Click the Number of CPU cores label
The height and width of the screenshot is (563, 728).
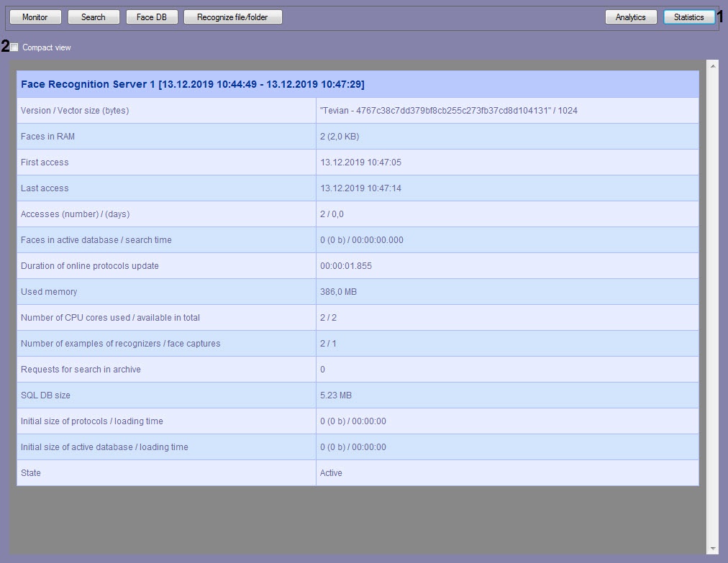click(110, 318)
